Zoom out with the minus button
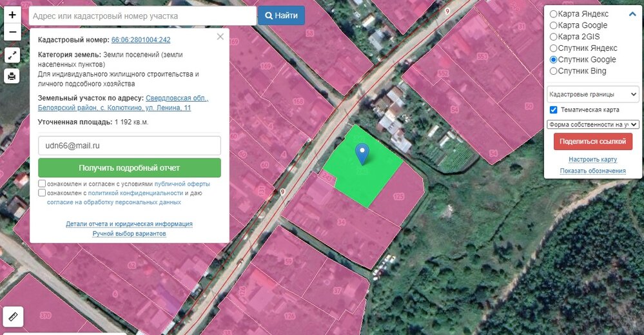The image size is (644, 335). 12,32
